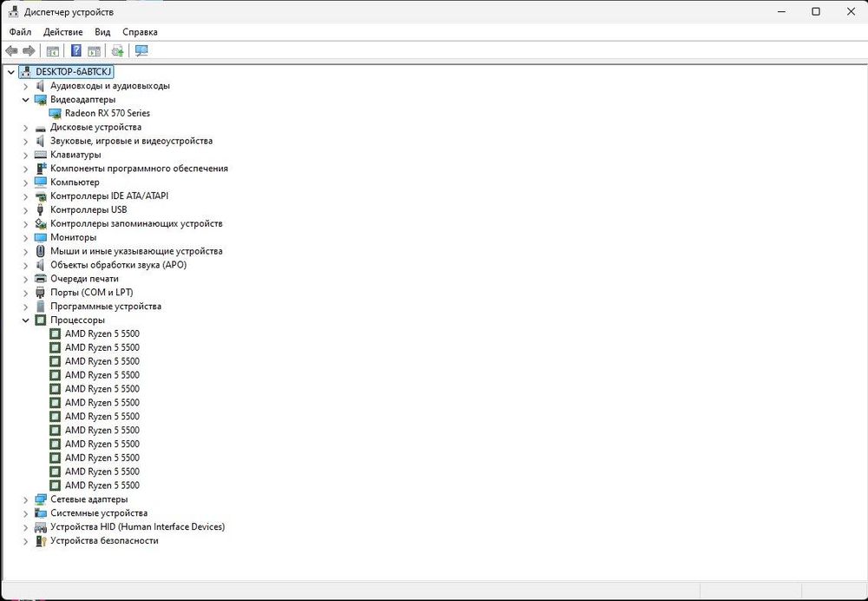Collapse the DESKTOP-6ABTCKJ root node

(11, 72)
